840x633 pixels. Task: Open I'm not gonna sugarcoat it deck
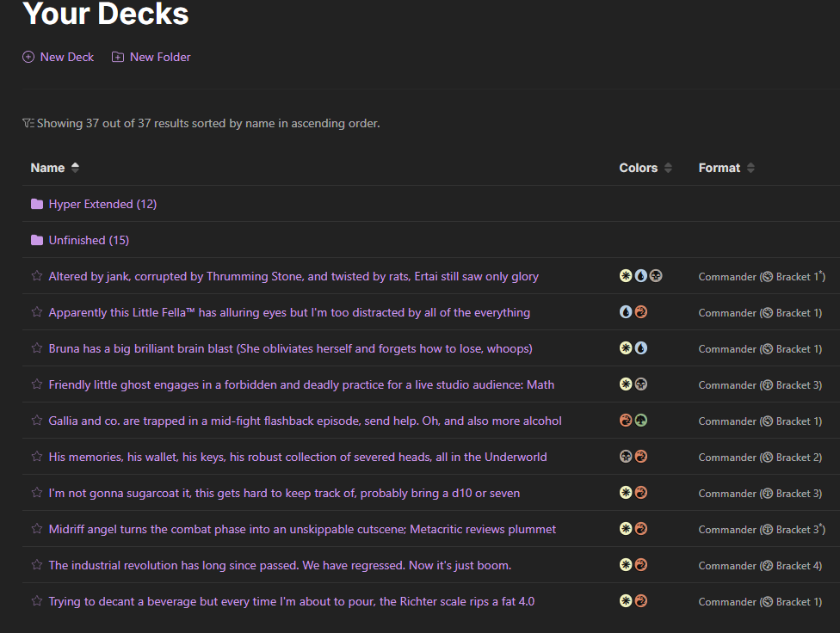285,493
